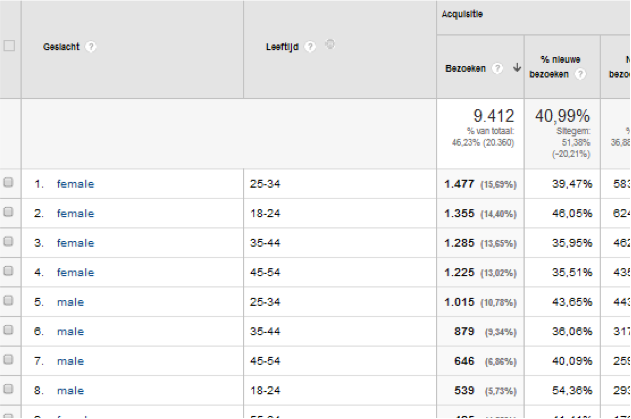Open female link in row 4

[75, 272]
